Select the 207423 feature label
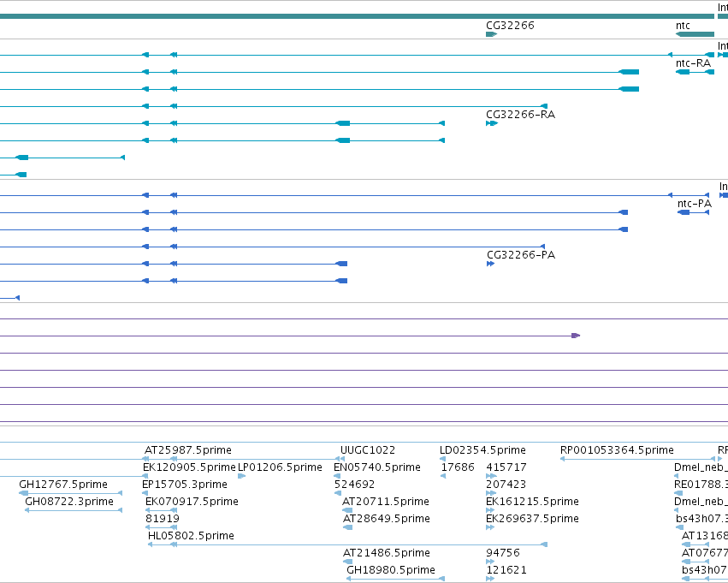 [506, 485]
